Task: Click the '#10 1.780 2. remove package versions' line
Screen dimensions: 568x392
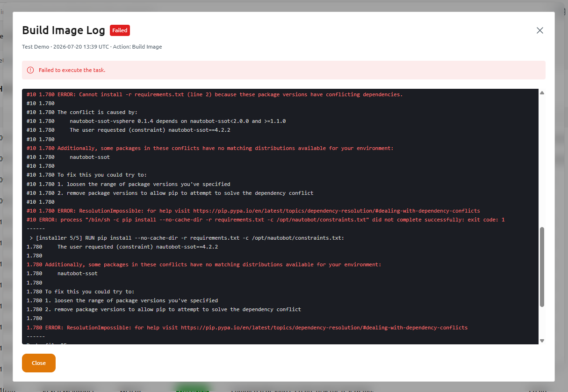Action: point(170,193)
